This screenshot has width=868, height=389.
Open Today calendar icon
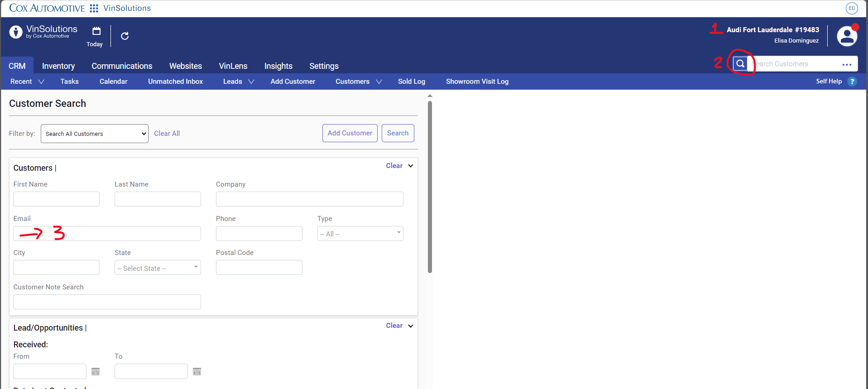(96, 31)
